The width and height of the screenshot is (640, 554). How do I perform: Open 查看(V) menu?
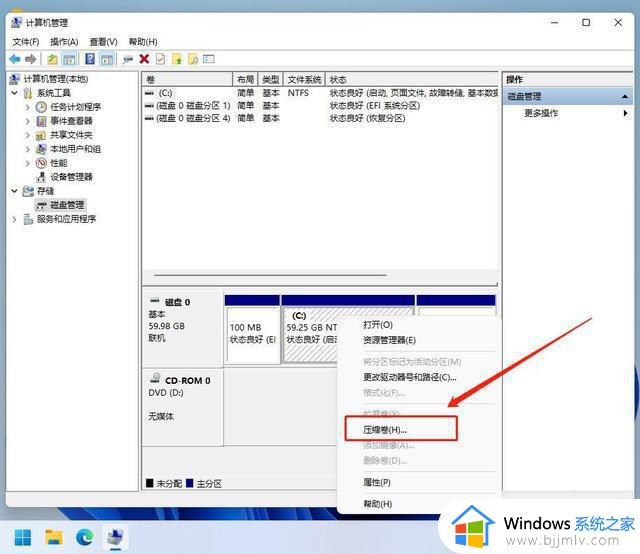point(103,42)
